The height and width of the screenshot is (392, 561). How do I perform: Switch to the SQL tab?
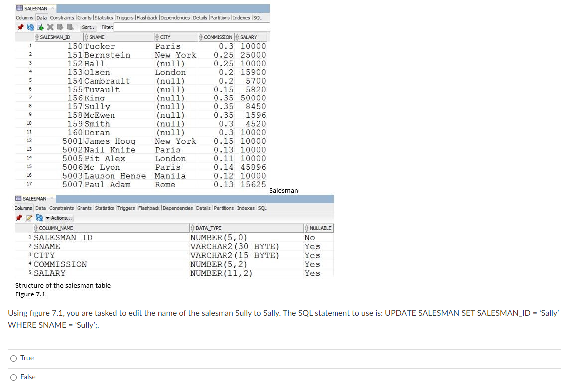tap(258, 17)
